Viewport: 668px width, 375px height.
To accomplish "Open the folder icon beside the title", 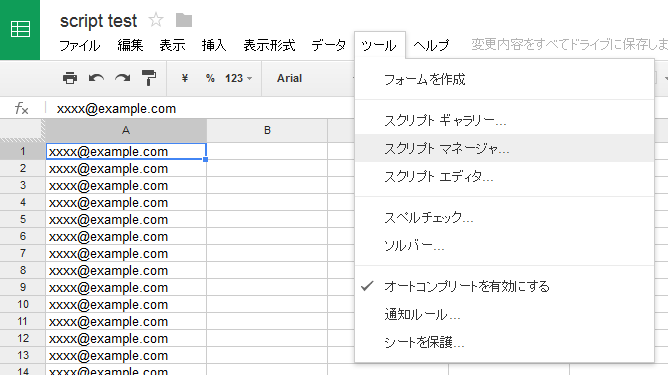I will [184, 20].
